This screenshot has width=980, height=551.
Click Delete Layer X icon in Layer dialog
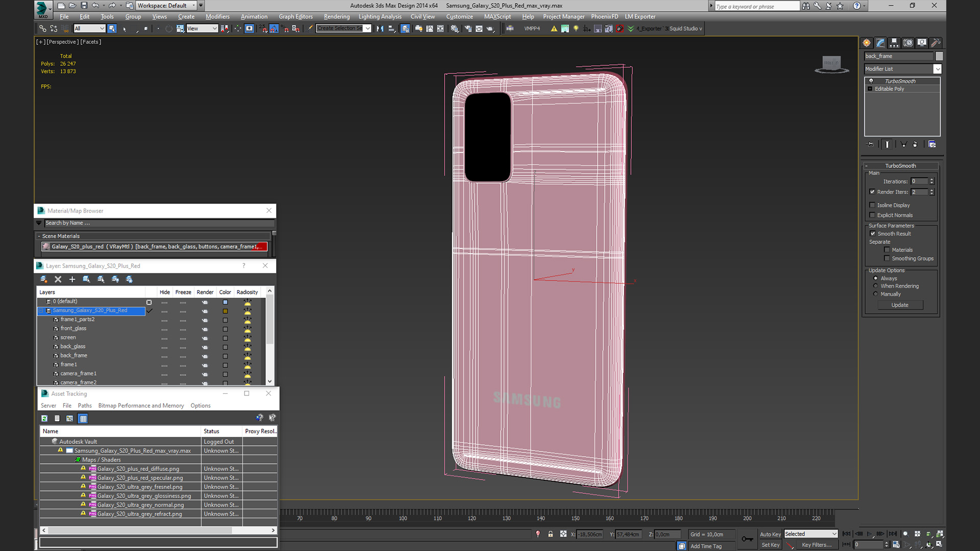[x=58, y=279]
